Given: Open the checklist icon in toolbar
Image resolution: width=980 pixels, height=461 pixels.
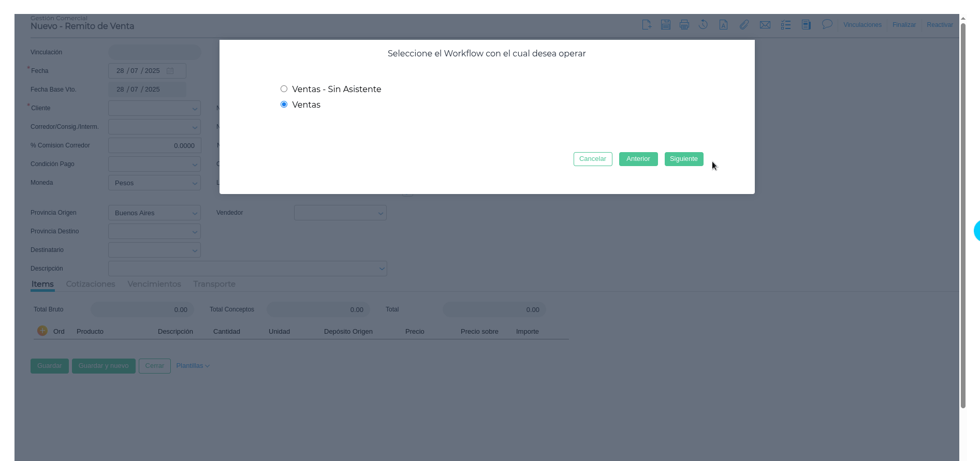Looking at the screenshot, I should [x=786, y=25].
